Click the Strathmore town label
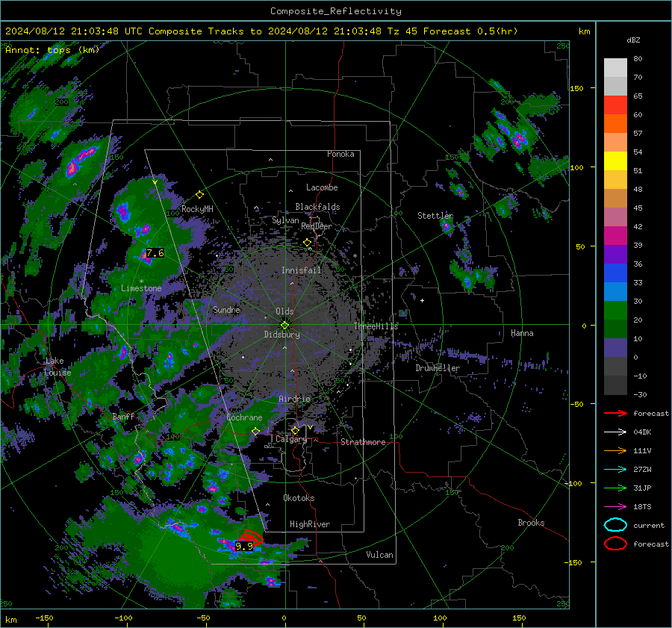The width and height of the screenshot is (672, 628). [363, 442]
